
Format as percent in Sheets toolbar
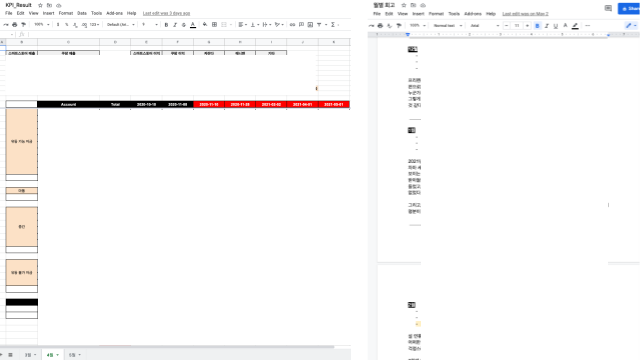pos(67,24)
